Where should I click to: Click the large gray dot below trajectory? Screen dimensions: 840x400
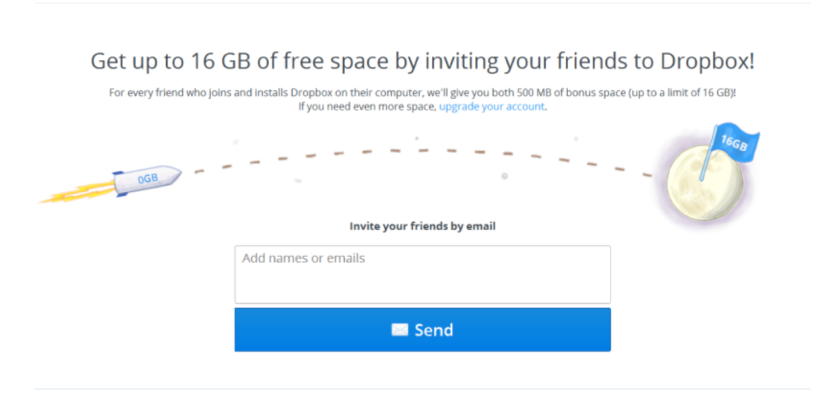504,176
